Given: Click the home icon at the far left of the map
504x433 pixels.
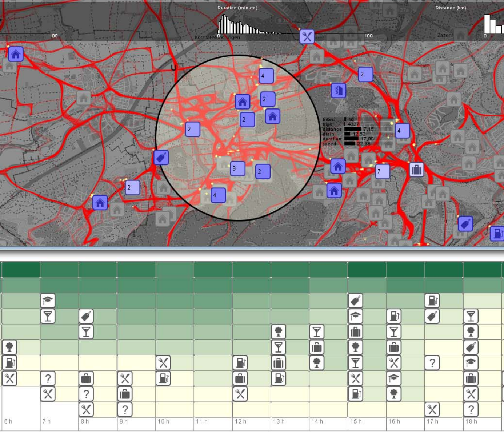Looking at the screenshot, I should [16, 55].
